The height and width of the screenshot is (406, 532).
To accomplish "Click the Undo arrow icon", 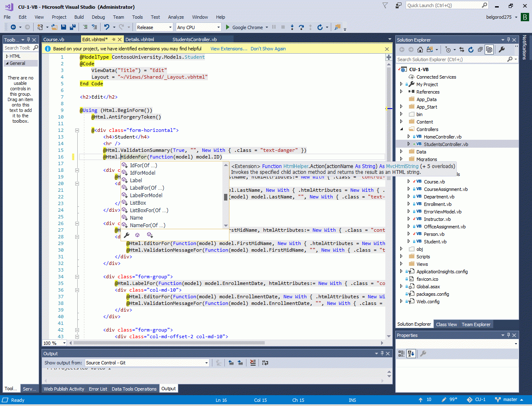I will click(x=107, y=27).
